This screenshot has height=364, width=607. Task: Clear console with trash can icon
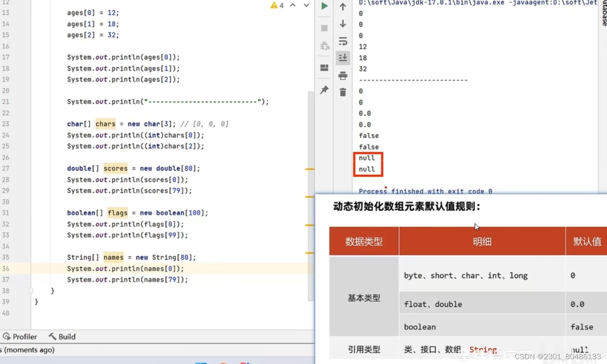[343, 92]
